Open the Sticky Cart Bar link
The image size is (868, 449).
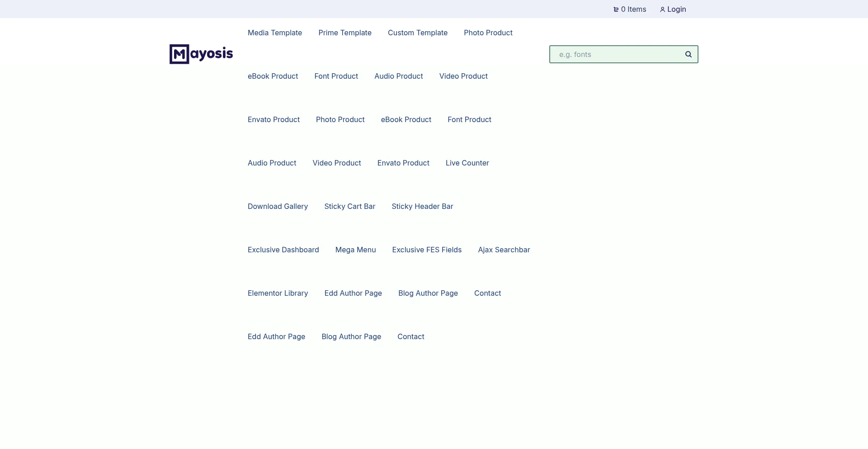(x=349, y=206)
